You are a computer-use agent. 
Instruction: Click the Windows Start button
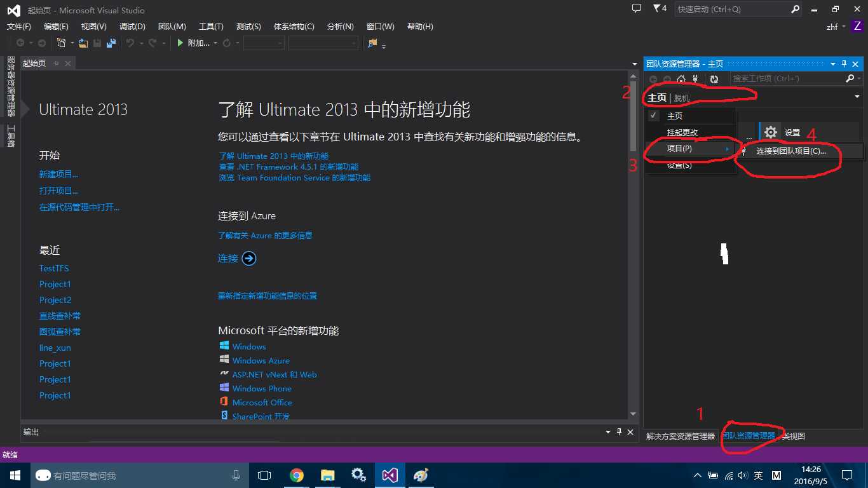click(15, 475)
